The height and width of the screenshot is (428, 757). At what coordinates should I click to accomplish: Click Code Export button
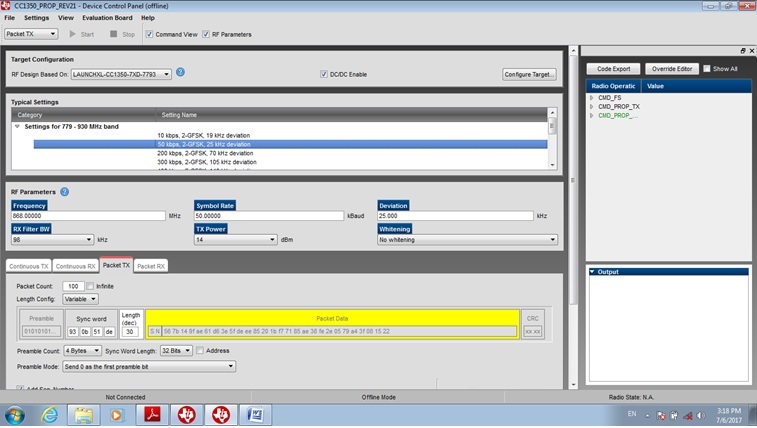(x=613, y=69)
